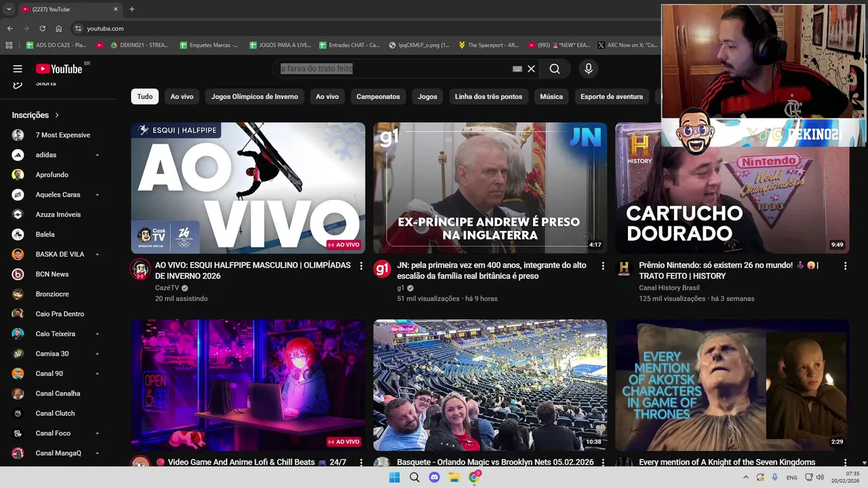
Task: Click the youtube.com address bar
Action: (x=366, y=28)
